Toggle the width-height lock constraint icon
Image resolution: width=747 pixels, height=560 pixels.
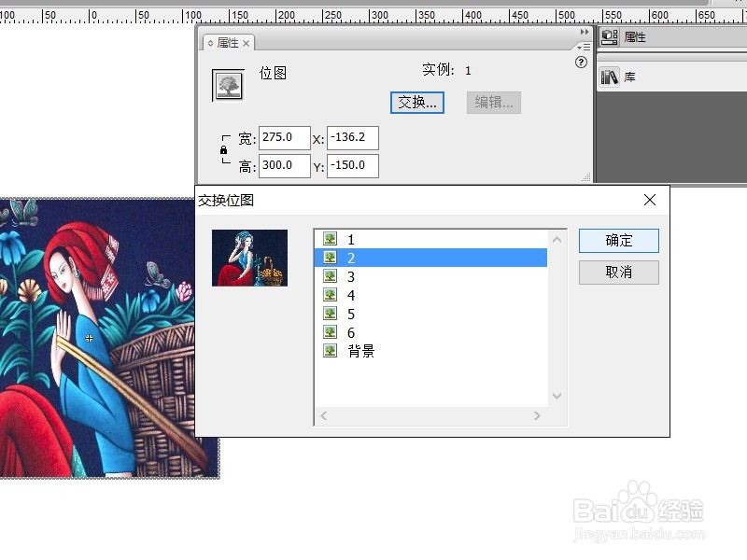223,150
